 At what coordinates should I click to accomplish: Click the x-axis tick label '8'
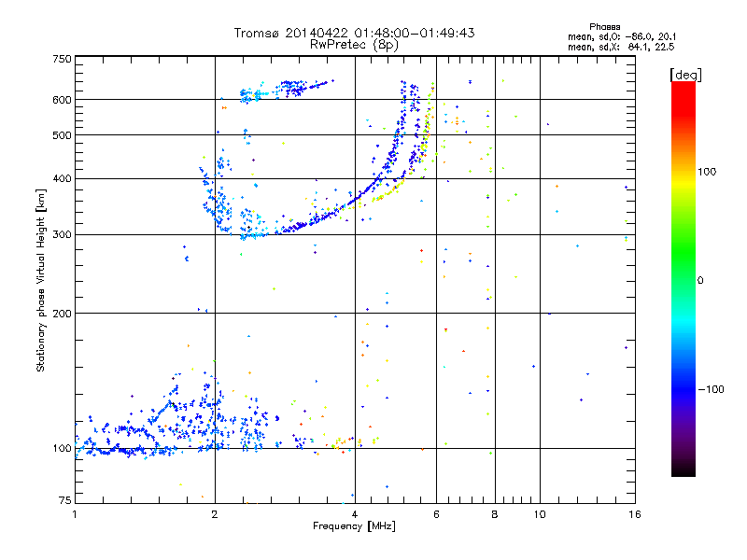[495, 514]
